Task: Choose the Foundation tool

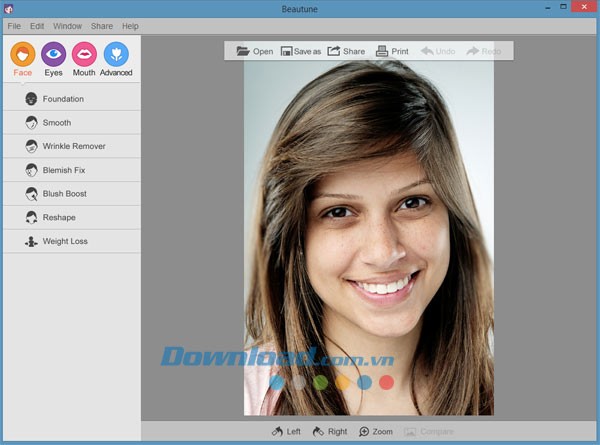Action: click(62, 99)
